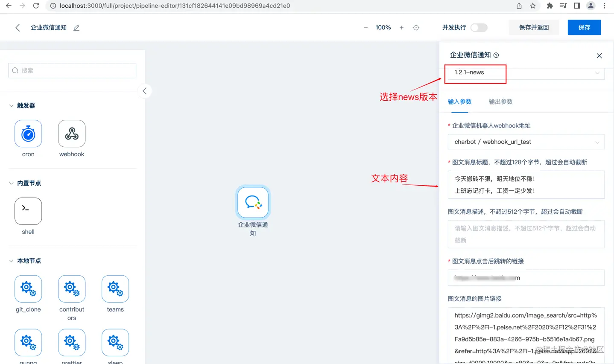Reload the page in browser
This screenshot has width=614, height=364.
point(36,6)
